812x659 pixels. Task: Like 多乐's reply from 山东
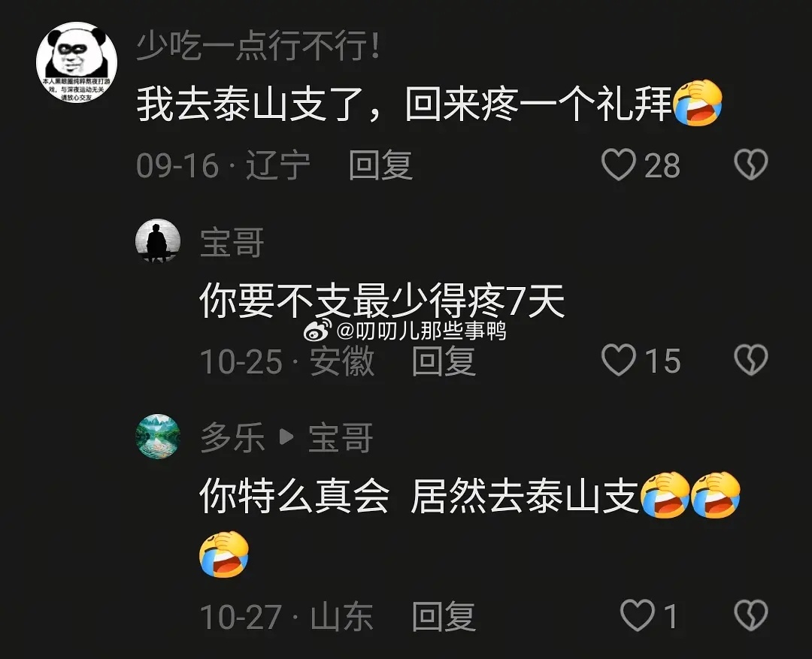click(638, 615)
